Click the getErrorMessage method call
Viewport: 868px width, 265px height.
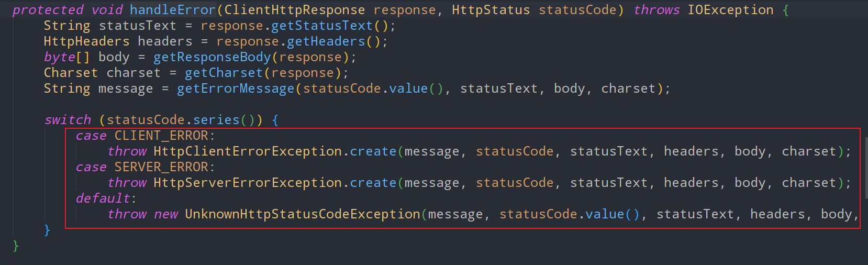[236, 89]
